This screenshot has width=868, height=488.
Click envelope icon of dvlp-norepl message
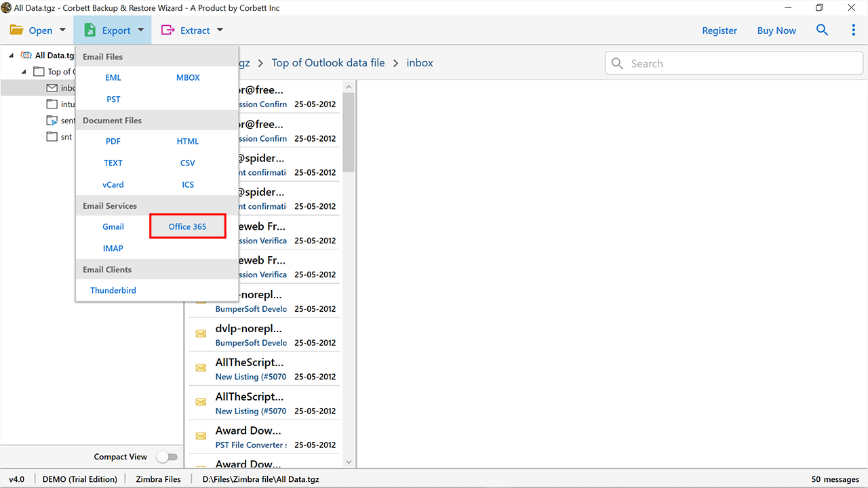(x=201, y=333)
